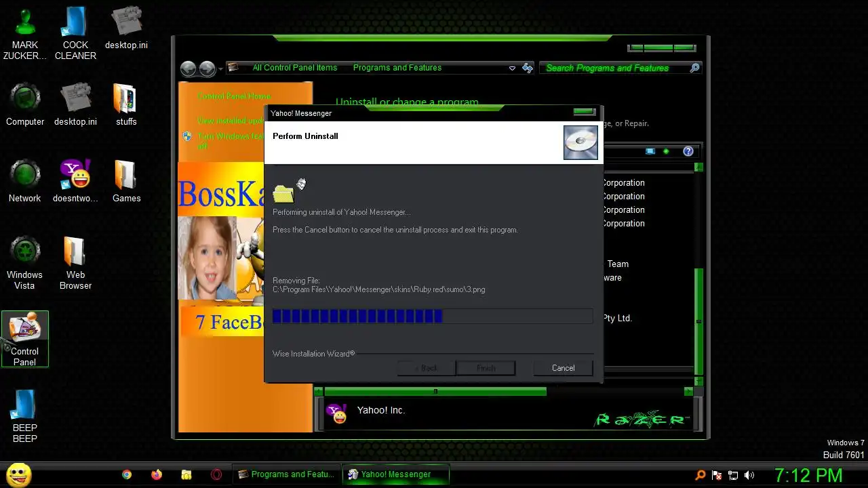This screenshot has height=488, width=868.
Task: Open the network tray icon
Action: [x=733, y=475]
